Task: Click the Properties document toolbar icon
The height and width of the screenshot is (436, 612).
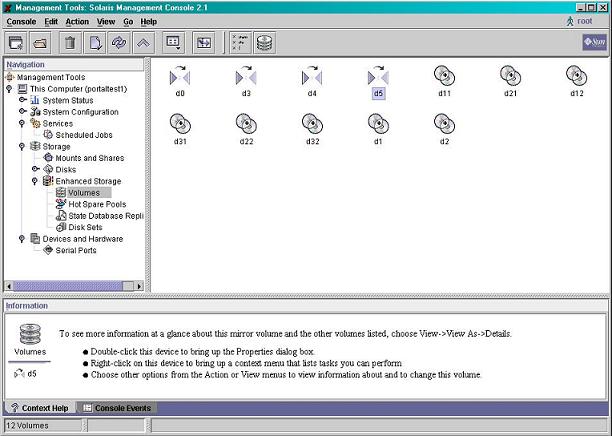Action: (x=95, y=43)
